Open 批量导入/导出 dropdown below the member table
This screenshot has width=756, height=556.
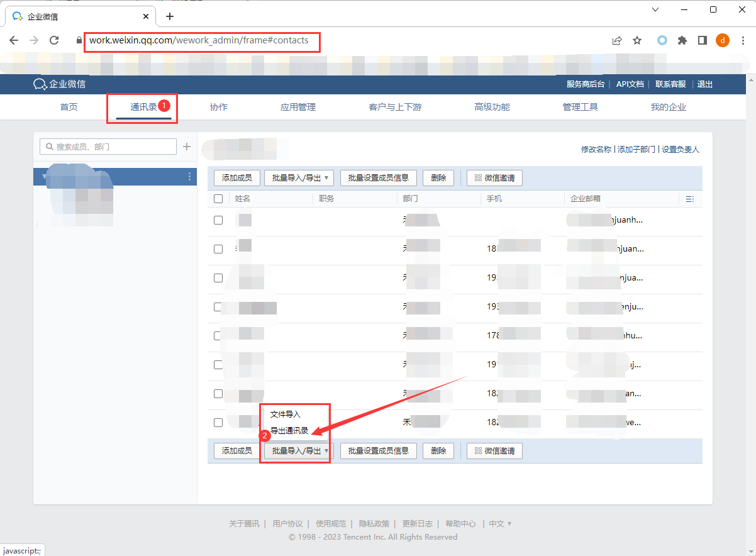pos(297,450)
